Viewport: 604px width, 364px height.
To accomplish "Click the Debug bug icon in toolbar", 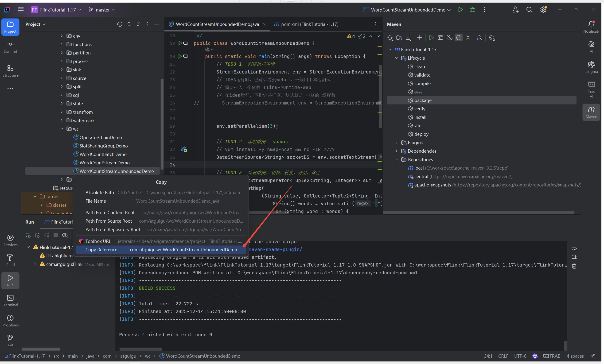I will (x=472, y=10).
